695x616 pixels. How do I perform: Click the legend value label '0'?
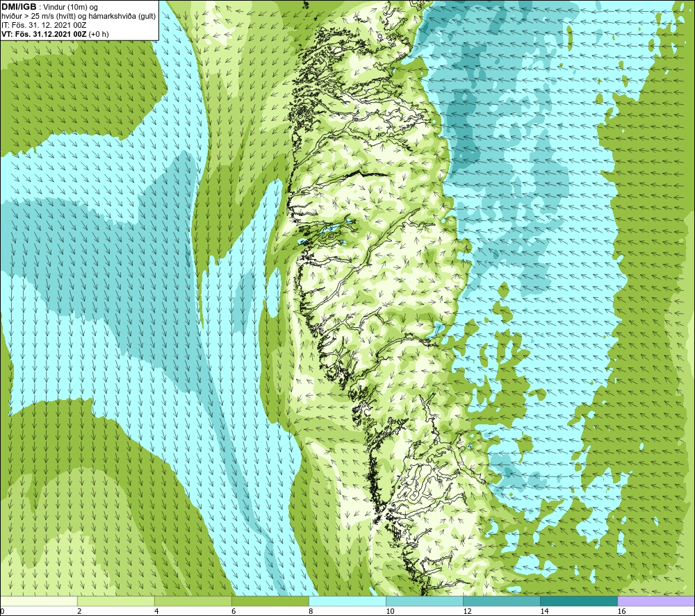pyautogui.click(x=2, y=611)
